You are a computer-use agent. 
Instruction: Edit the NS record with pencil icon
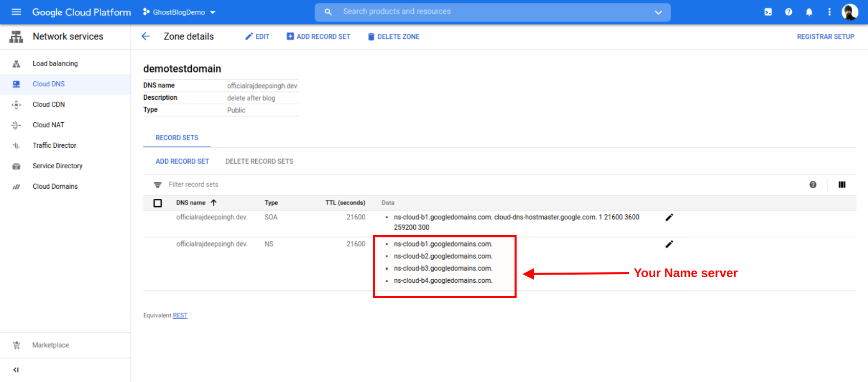click(669, 244)
